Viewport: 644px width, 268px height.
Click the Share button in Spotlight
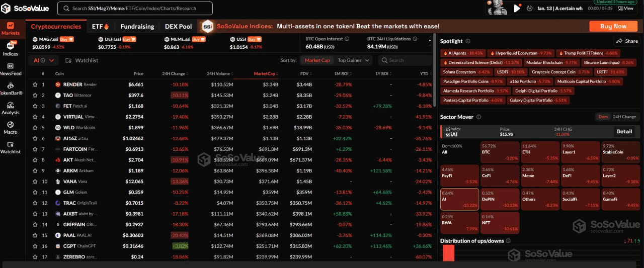[x=626, y=41]
